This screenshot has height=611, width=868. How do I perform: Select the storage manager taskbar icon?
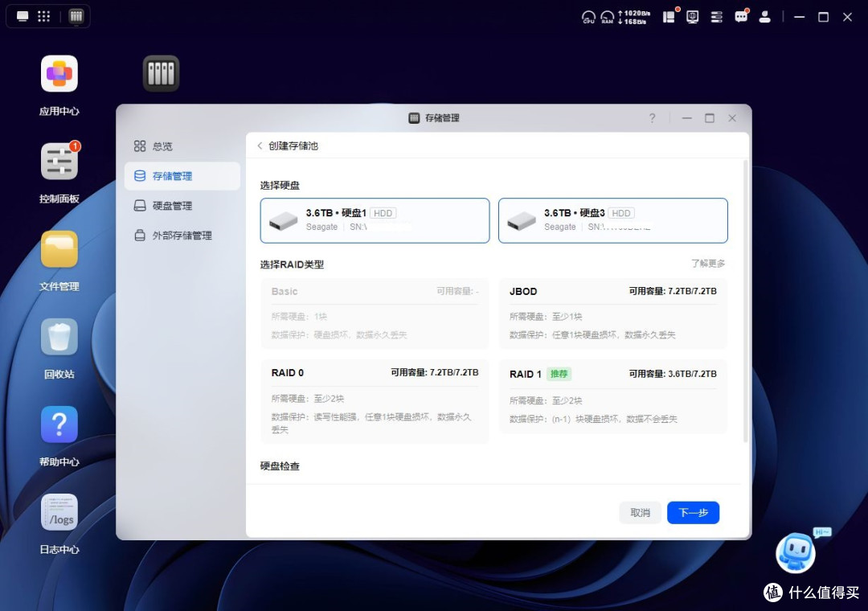(76, 16)
